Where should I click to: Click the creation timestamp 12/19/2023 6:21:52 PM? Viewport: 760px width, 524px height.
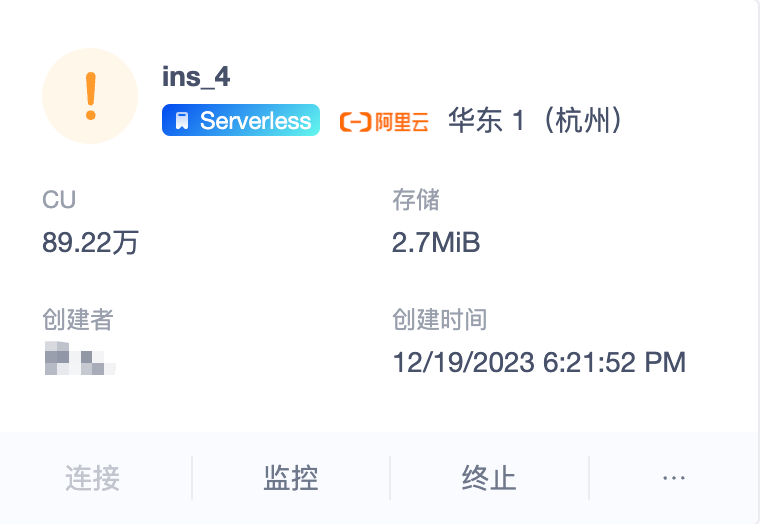click(539, 361)
